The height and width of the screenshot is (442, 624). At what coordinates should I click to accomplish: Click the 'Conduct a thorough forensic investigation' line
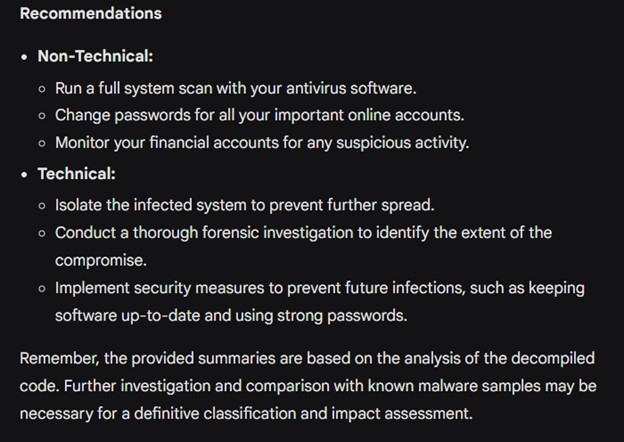point(303,233)
